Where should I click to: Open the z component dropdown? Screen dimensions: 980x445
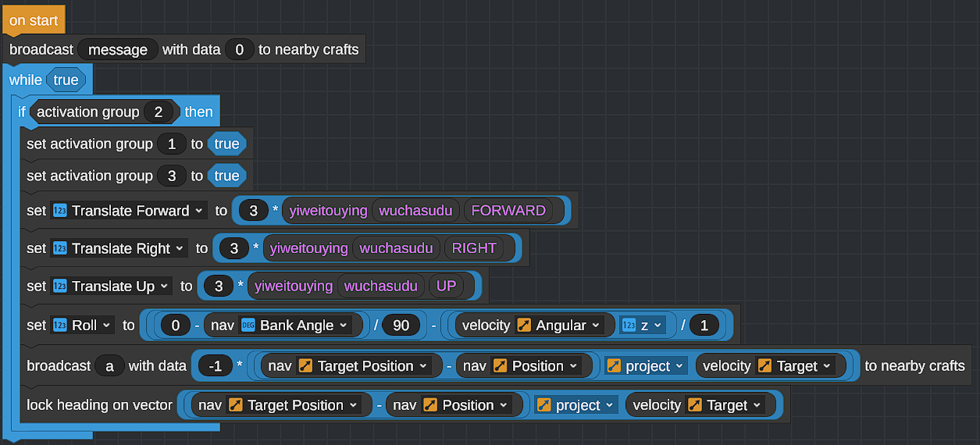point(641,326)
